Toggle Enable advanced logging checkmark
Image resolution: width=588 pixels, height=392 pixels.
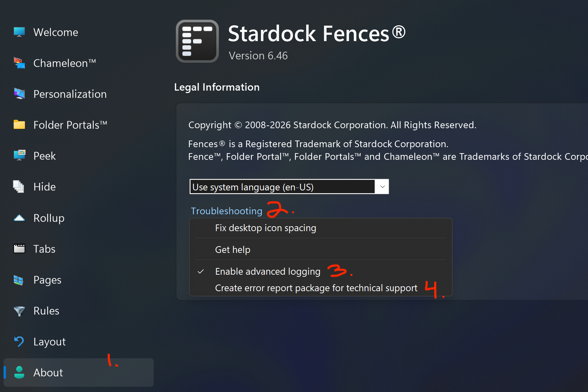pyautogui.click(x=201, y=272)
